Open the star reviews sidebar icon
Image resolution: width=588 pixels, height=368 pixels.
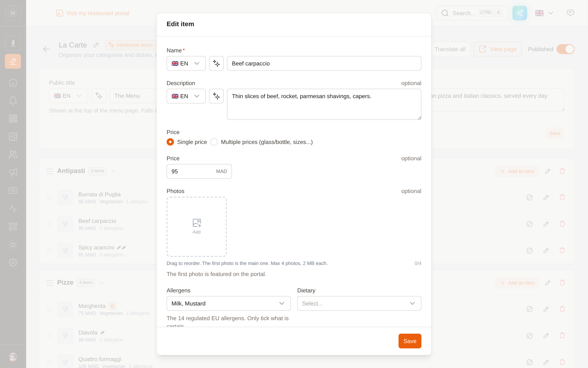pyautogui.click(x=13, y=245)
